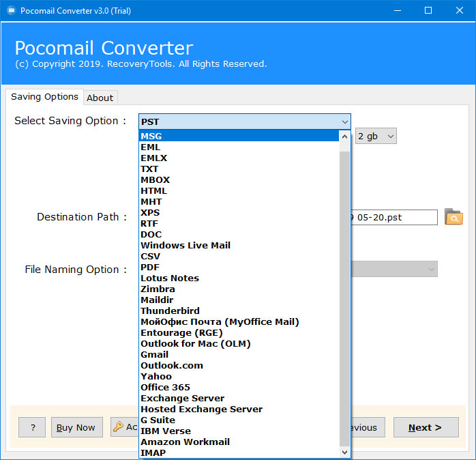Open the File Naming Option dropdown
Screen dimensions: 476x460
tap(394, 269)
